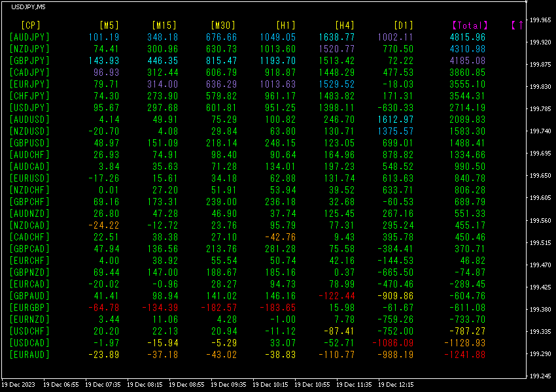
Task: Click the [GBPNZD] pair label
Action: pos(29,272)
